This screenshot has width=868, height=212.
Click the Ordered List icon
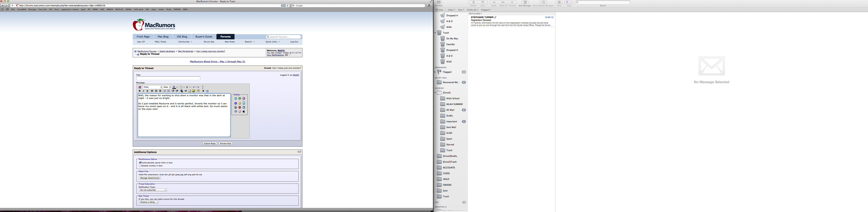165,91
